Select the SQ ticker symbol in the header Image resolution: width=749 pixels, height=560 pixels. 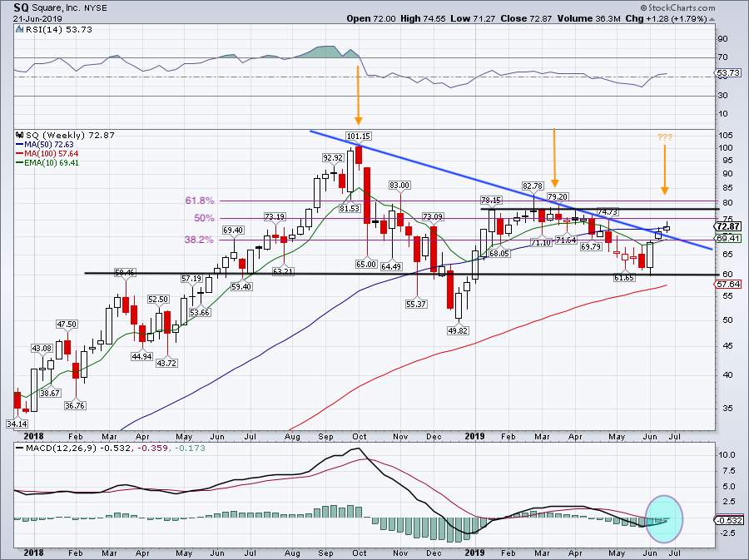pos(20,7)
